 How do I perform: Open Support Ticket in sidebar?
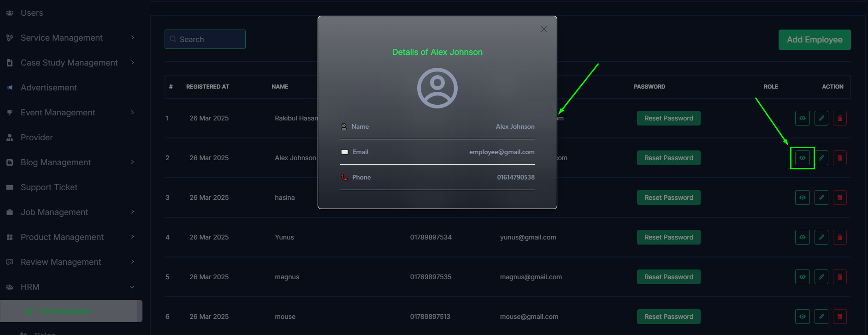49,187
